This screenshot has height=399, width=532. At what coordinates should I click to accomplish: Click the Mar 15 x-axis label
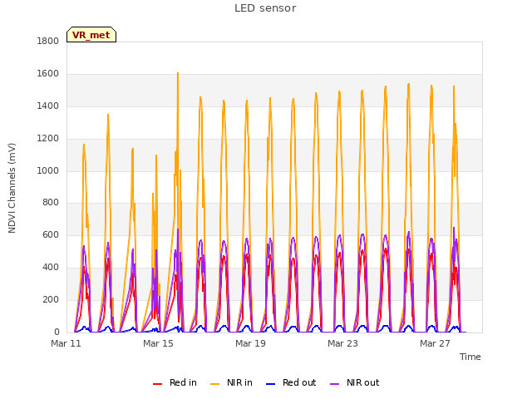tap(158, 343)
